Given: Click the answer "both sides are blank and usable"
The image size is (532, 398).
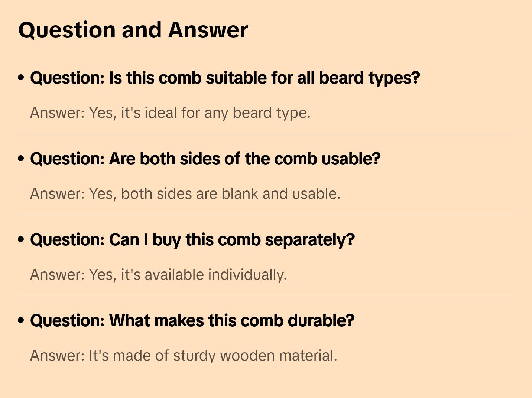Looking at the screenshot, I should pos(230,194).
